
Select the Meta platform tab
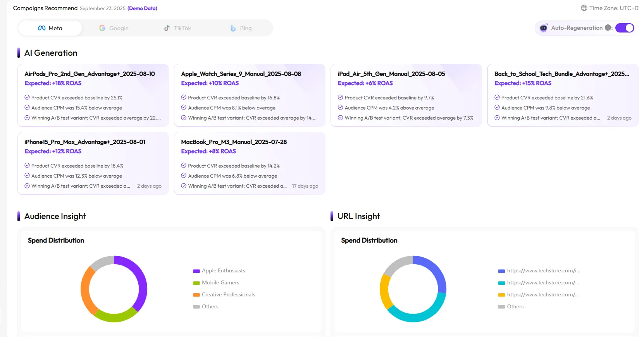[50, 28]
